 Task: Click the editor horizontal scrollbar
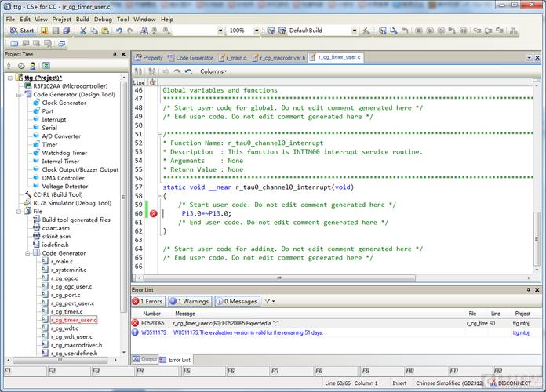[x=279, y=278]
